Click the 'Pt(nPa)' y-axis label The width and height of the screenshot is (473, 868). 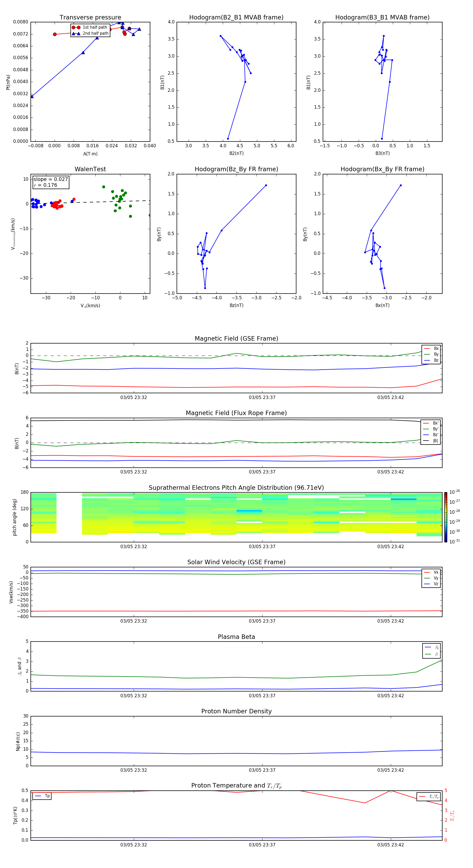coord(8,82)
